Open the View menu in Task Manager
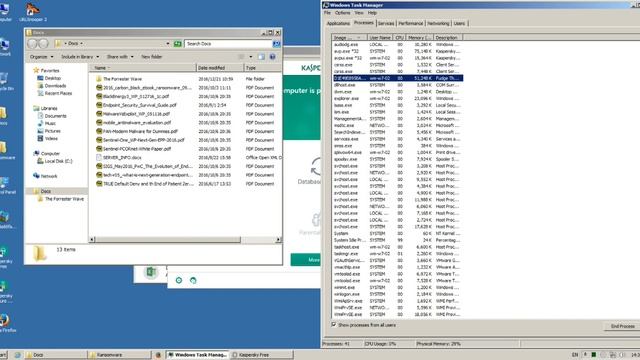The width and height of the screenshot is (640, 360). pos(359,13)
